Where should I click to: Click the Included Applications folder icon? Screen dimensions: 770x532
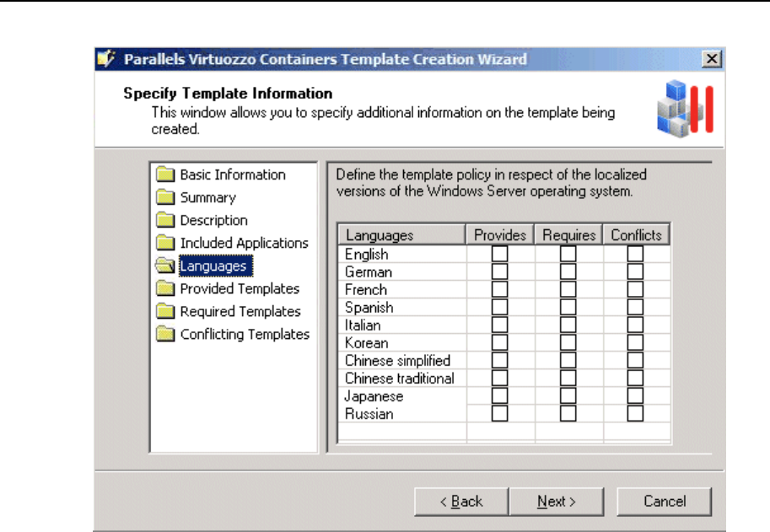pyautogui.click(x=165, y=243)
